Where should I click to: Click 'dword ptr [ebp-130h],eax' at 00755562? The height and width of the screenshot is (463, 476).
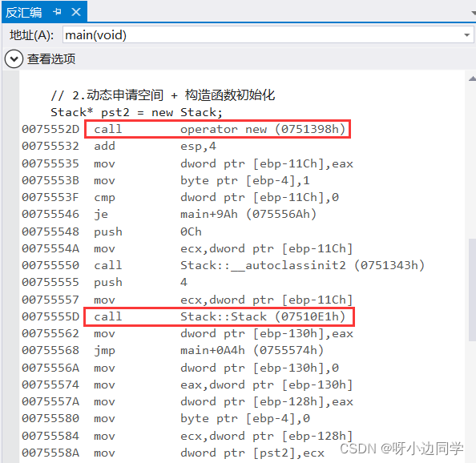267,334
